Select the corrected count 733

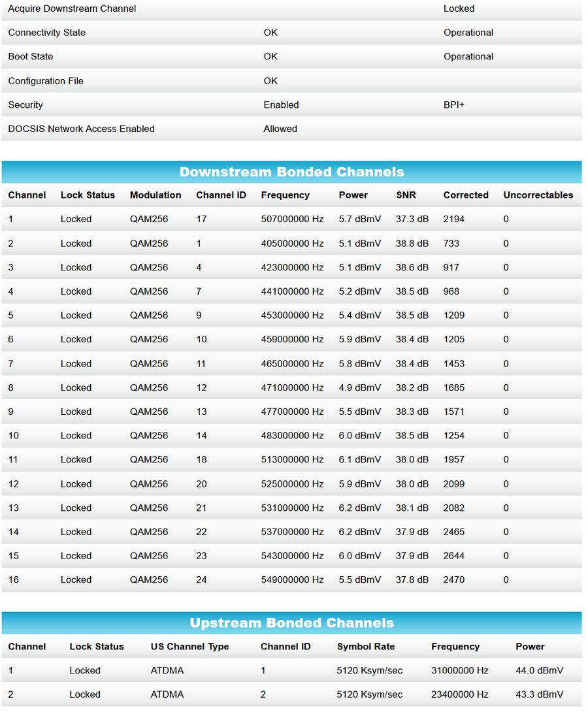pos(451,244)
